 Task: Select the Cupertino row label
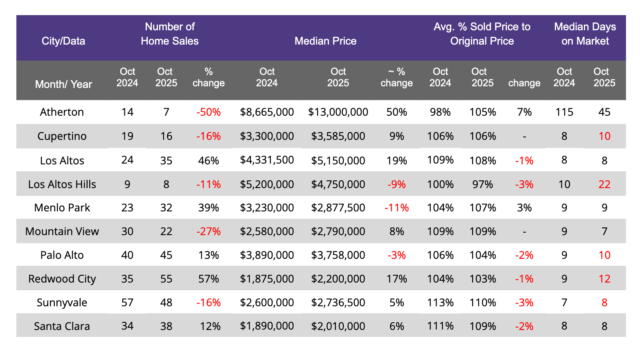point(62,136)
